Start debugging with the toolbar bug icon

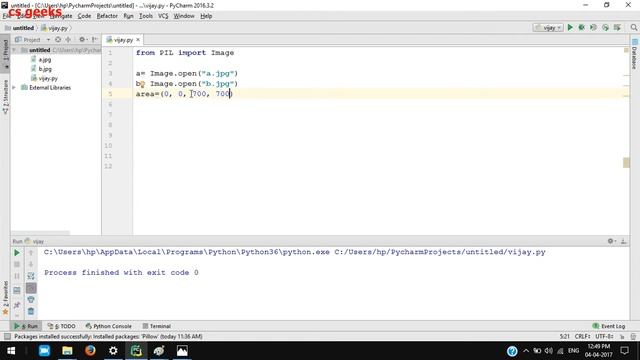(582, 27)
